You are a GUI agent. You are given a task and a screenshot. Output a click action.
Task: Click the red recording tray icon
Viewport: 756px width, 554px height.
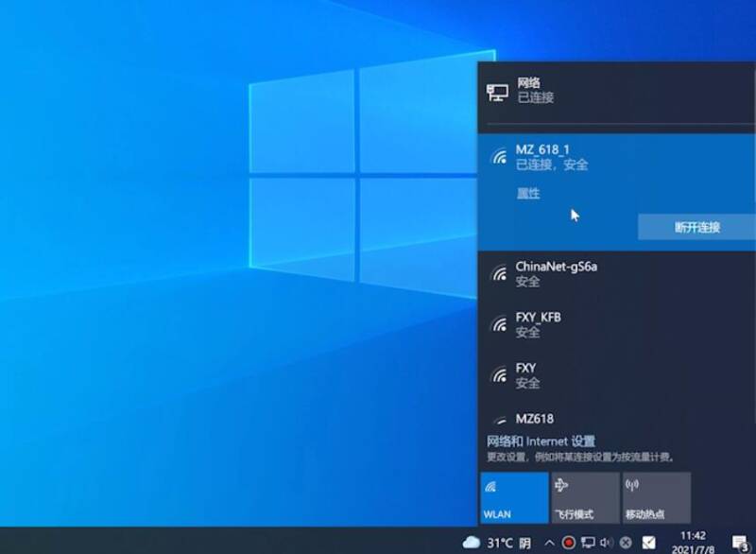pyautogui.click(x=569, y=543)
